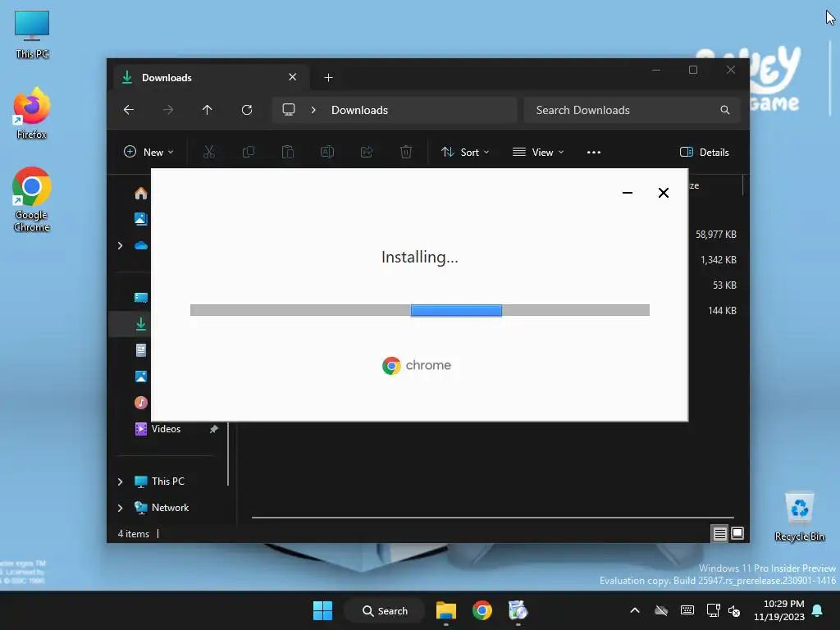Open This PC desktop shortcut
Viewport: 840px width, 630px height.
point(32,34)
